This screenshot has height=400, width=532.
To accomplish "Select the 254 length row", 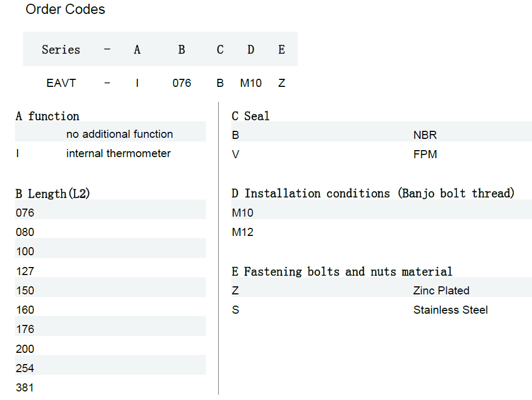I will [25, 368].
